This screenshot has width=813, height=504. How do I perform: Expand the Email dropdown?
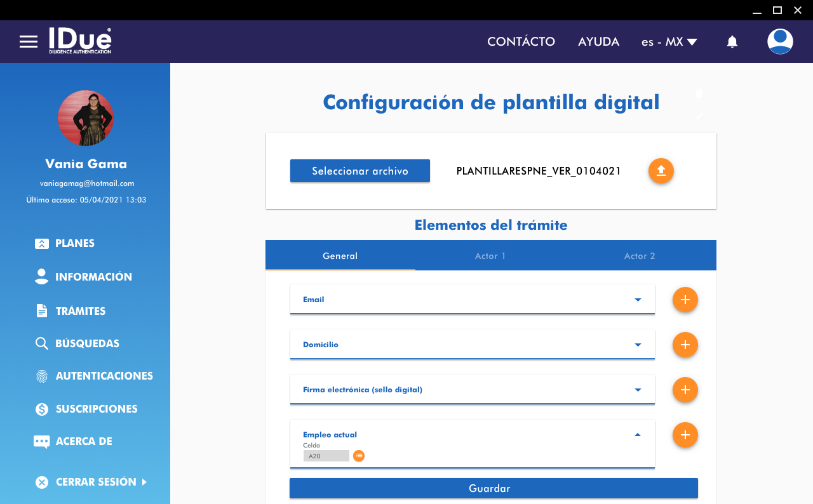point(638,300)
